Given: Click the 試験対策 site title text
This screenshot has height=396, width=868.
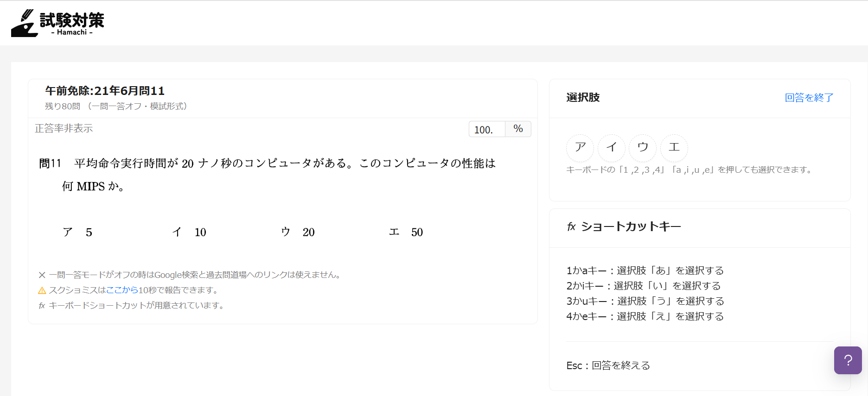Looking at the screenshot, I should tap(72, 20).
